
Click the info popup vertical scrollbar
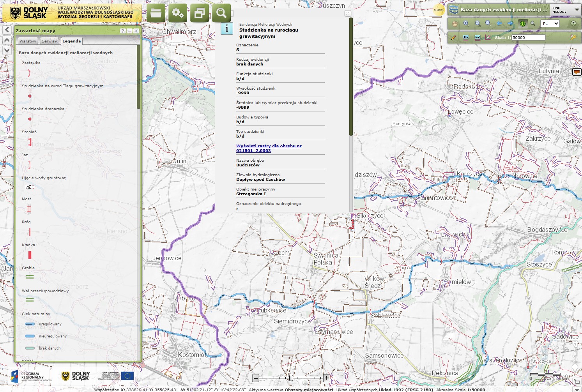click(351, 77)
